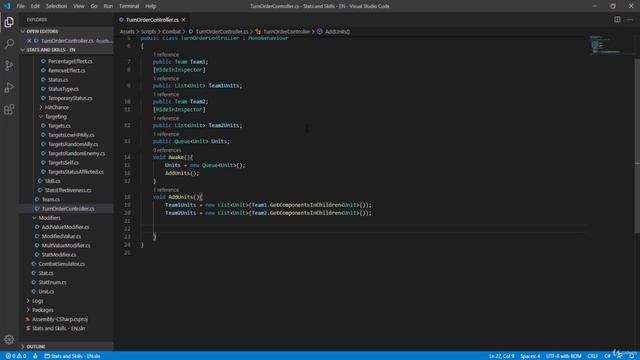Image resolution: width=640 pixels, height=360 pixels.
Task: Open Unit.cs file
Action: click(46, 291)
